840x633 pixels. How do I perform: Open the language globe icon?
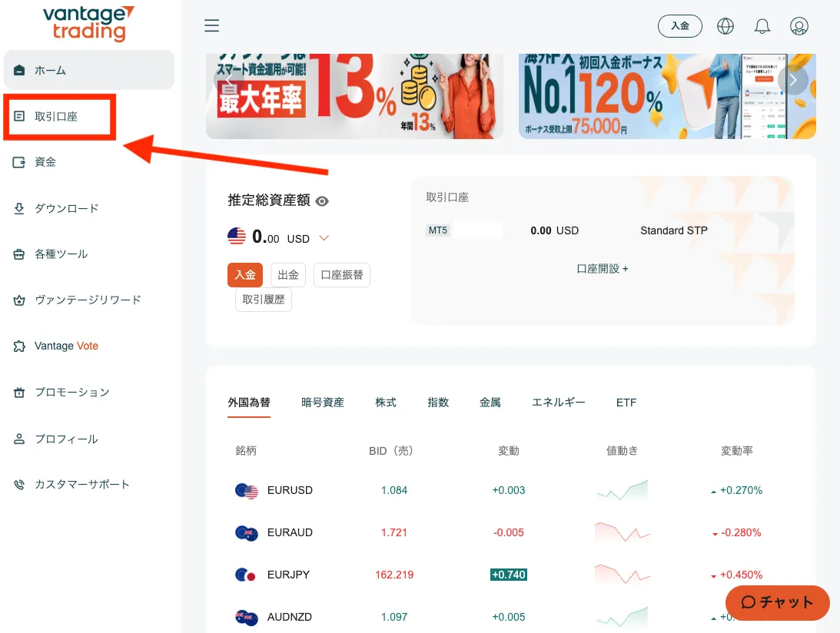click(x=725, y=25)
